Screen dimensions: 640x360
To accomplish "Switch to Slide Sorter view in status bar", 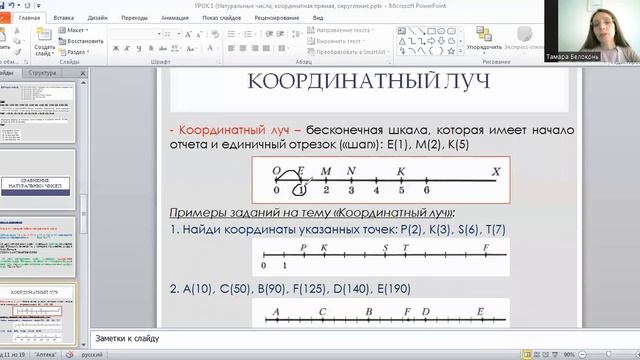I will coord(537,354).
